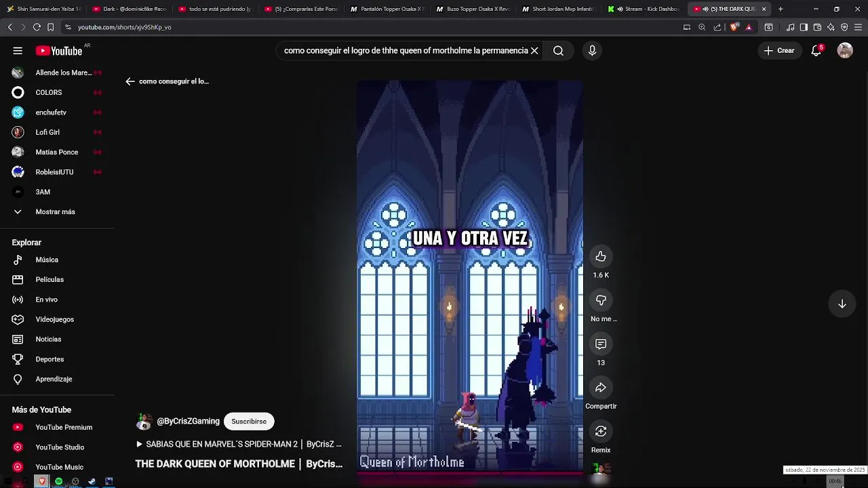Open the account avatar menu
This screenshot has width=868, height=488.
pyautogui.click(x=845, y=51)
